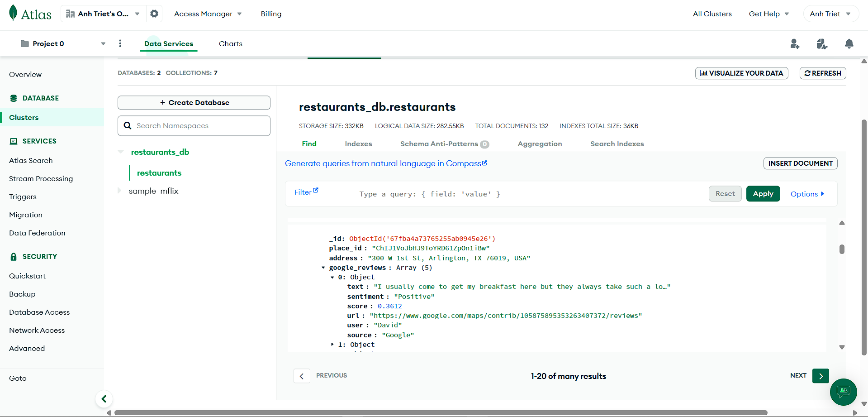This screenshot has width=868, height=417.
Task: Expand the 1: Object entry
Action: coord(332,345)
